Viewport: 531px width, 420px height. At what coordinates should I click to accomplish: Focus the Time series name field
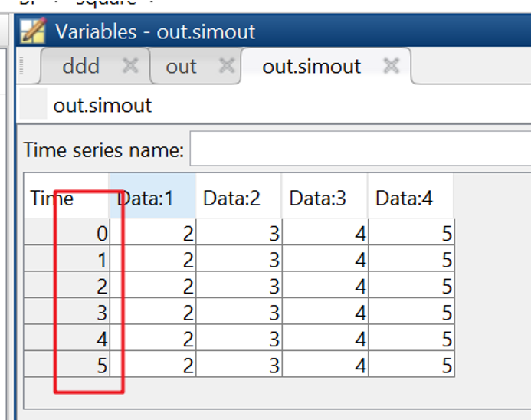click(x=360, y=149)
